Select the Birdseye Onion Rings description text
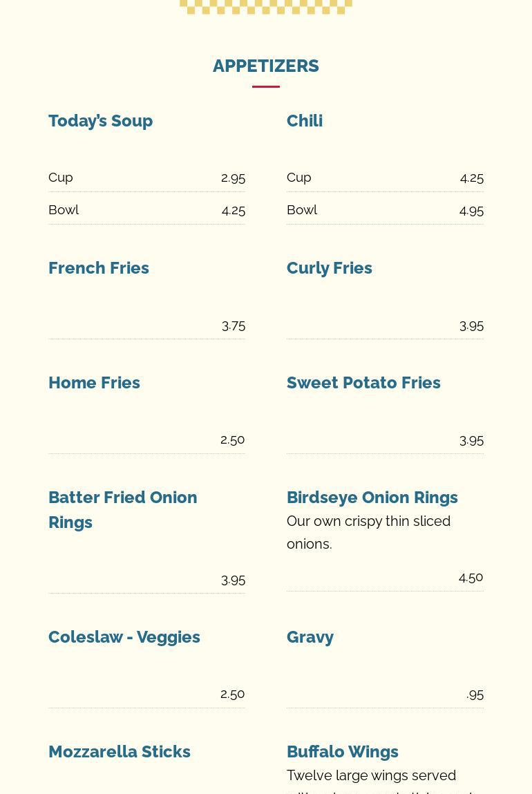The width and height of the screenshot is (532, 794). click(x=368, y=532)
